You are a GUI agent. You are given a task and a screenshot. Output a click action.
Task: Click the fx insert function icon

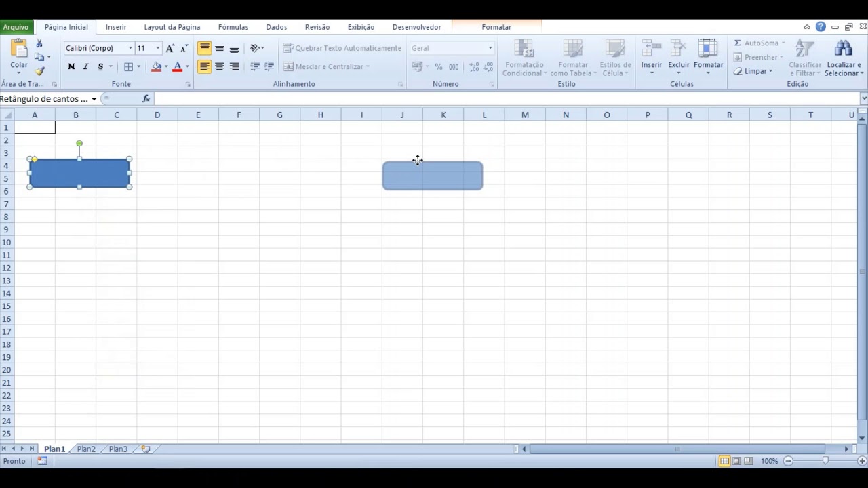point(146,99)
